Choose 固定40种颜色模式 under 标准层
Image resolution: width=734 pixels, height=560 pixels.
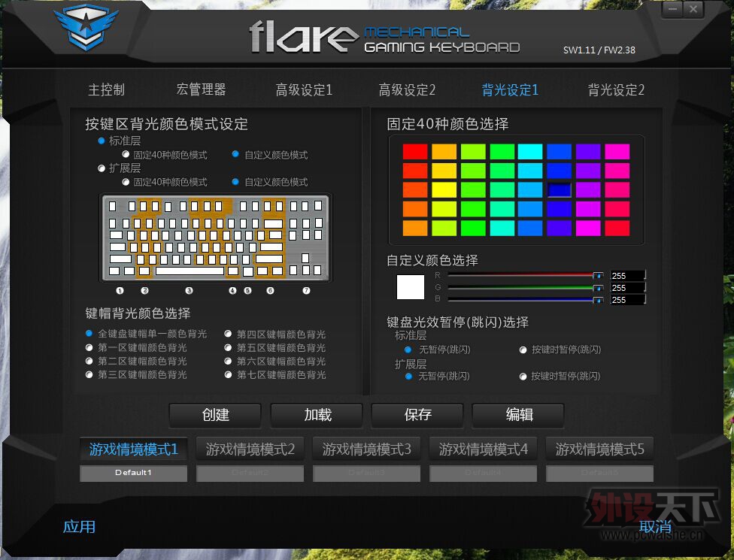coord(126,154)
